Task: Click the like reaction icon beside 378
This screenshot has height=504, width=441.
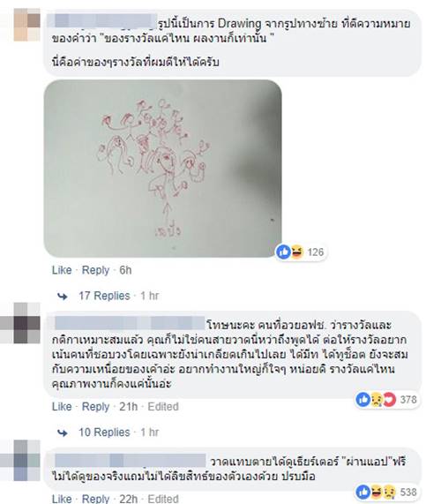Action: click(363, 400)
